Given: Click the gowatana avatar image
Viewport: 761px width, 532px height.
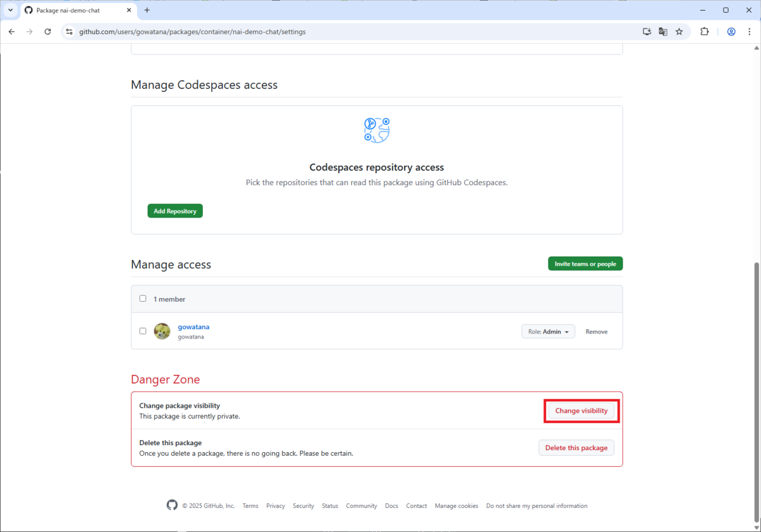Looking at the screenshot, I should 162,332.
